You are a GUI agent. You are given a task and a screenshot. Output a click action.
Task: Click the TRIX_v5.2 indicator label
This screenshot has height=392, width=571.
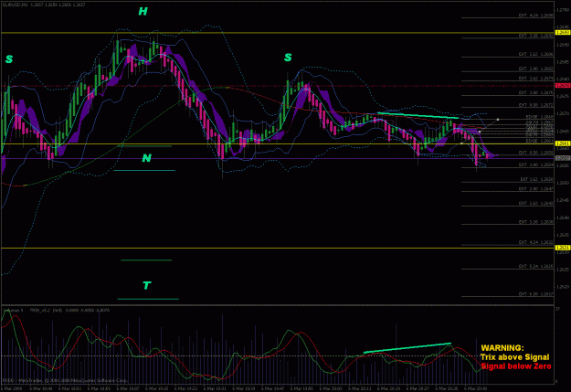click(x=41, y=310)
